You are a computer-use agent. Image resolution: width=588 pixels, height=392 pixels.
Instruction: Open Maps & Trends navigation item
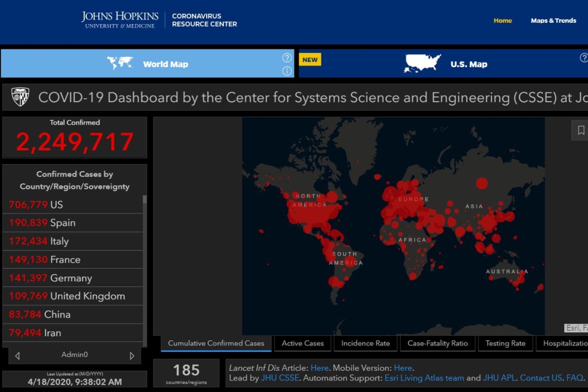click(x=553, y=21)
